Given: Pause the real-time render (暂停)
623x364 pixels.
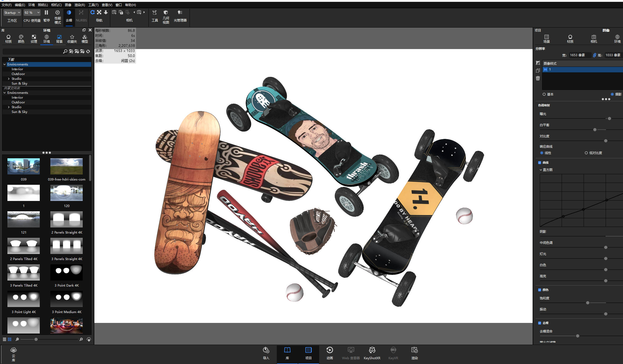Looking at the screenshot, I should click(x=46, y=16).
